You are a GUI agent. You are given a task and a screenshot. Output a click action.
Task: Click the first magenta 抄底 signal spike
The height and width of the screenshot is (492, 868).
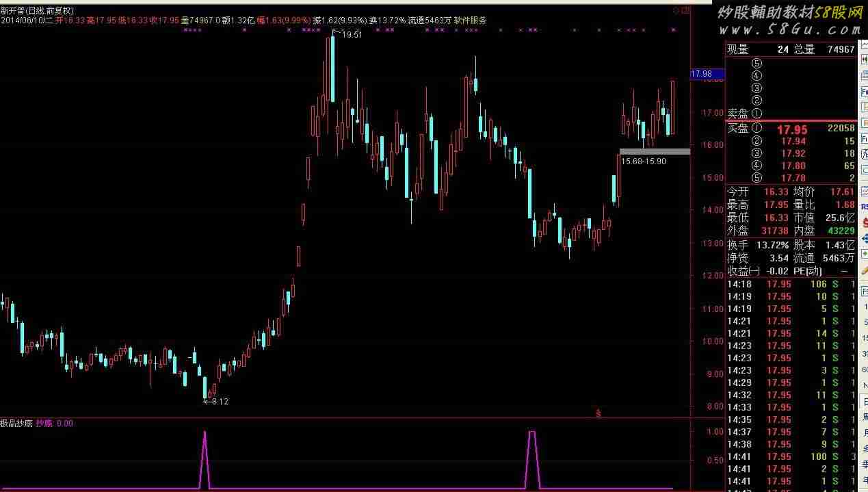click(x=205, y=458)
